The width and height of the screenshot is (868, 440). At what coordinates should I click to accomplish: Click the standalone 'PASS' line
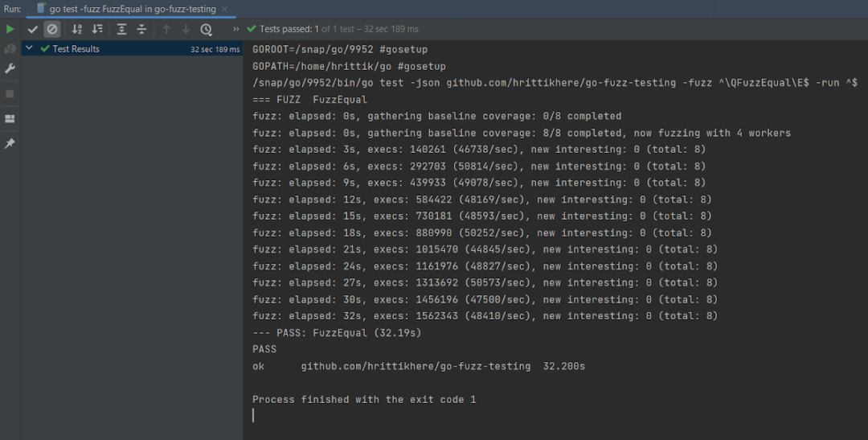click(264, 349)
